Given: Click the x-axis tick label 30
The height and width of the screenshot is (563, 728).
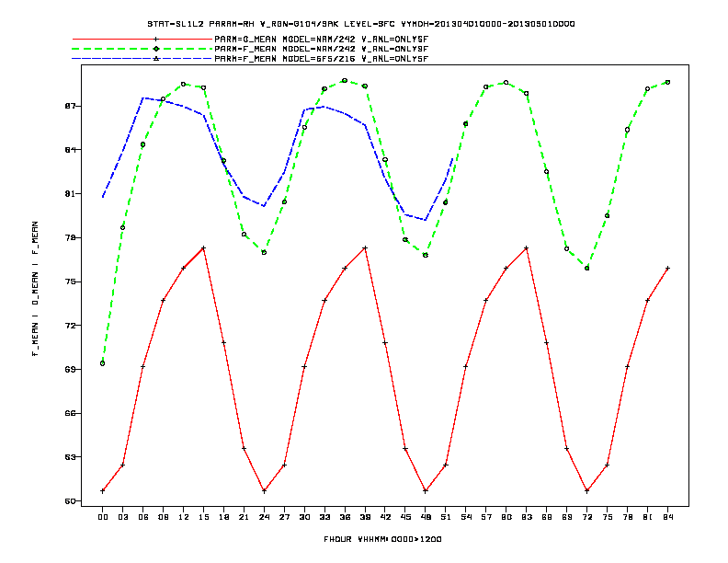Looking at the screenshot, I should (x=304, y=517).
